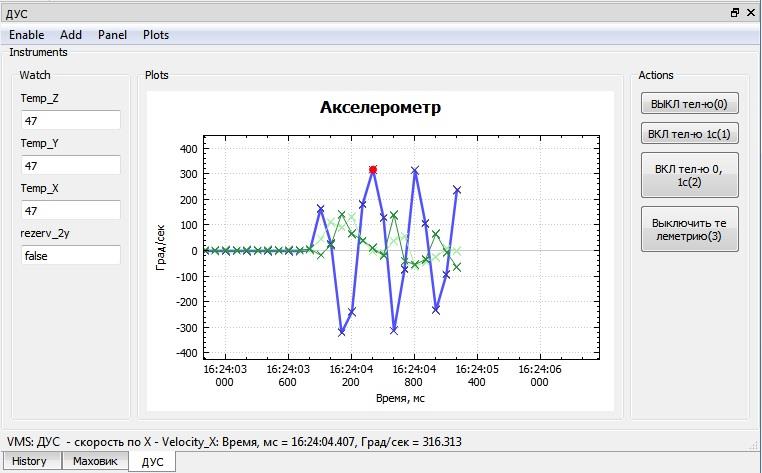Close the ДУС panel with X icon
Viewport: 762px width, 473px height.
751,12
